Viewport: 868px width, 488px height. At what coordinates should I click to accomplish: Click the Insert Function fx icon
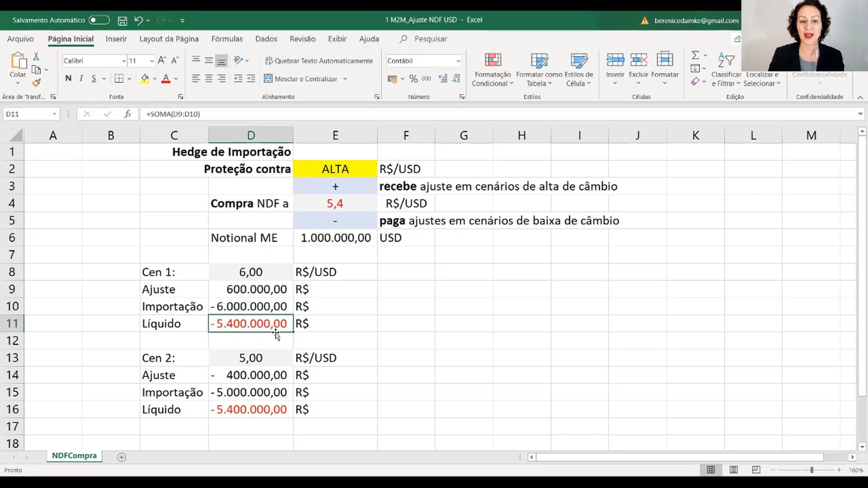128,114
